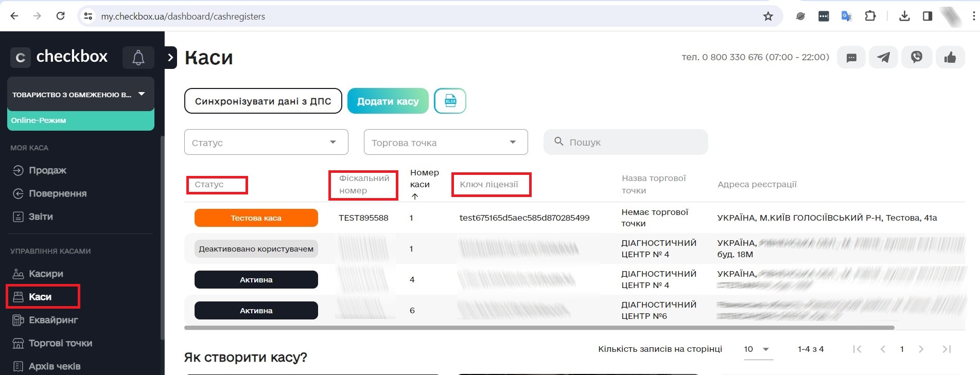Open the organization selector dropdown
Screen dimensions: 980x375
click(x=80, y=94)
